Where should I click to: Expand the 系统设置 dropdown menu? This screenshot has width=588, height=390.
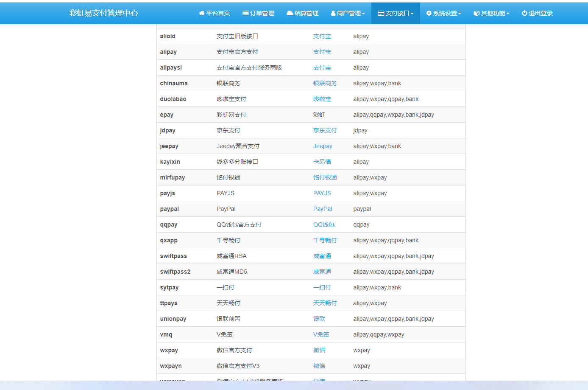443,13
